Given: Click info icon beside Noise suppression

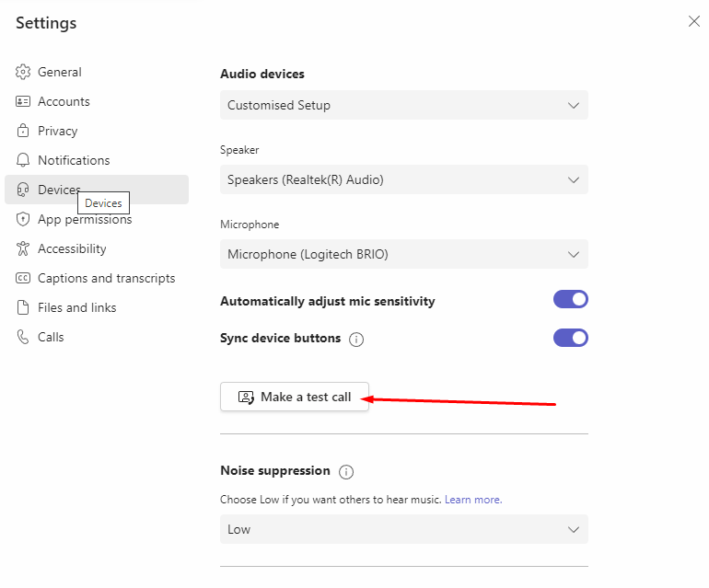Looking at the screenshot, I should (346, 472).
